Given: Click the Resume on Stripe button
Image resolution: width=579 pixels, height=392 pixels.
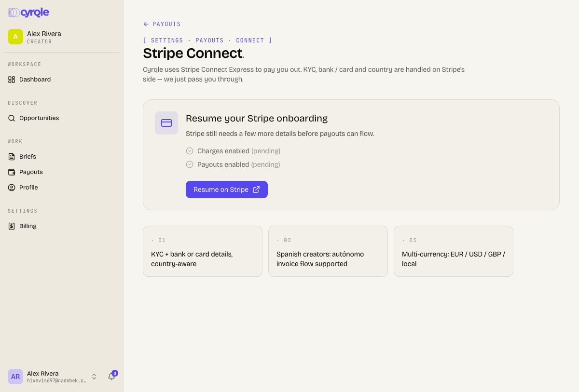Looking at the screenshot, I should click(227, 189).
